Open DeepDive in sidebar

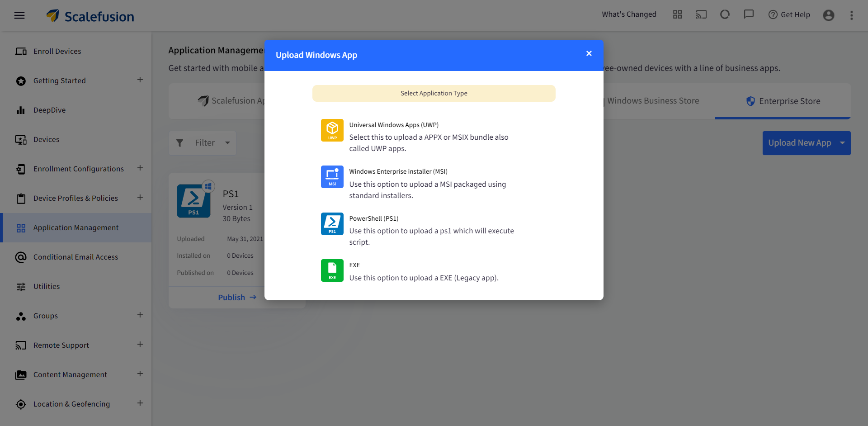point(75,110)
